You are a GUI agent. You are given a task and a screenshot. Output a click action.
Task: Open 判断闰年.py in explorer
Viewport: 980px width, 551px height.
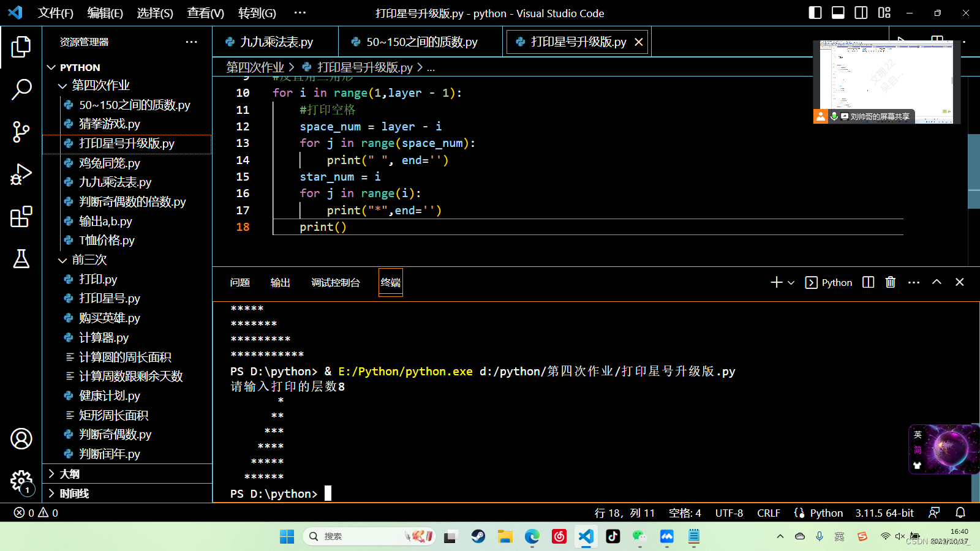click(127, 454)
